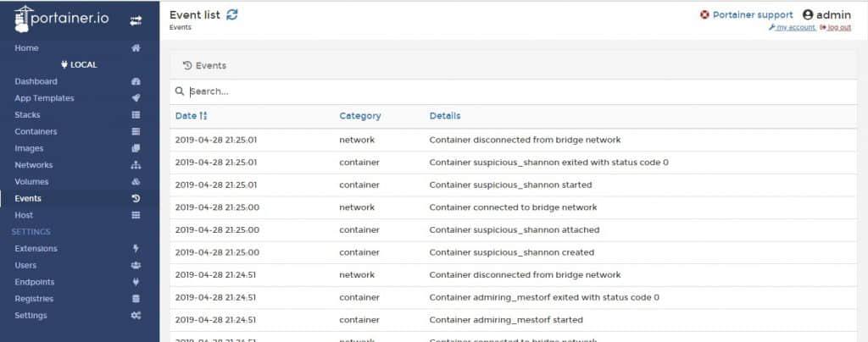Click the Settings gears icon
The width and height of the screenshot is (868, 342).
[136, 316]
